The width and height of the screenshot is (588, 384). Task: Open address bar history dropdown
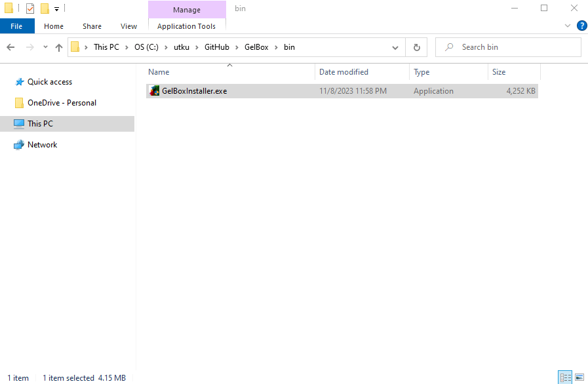tap(395, 48)
